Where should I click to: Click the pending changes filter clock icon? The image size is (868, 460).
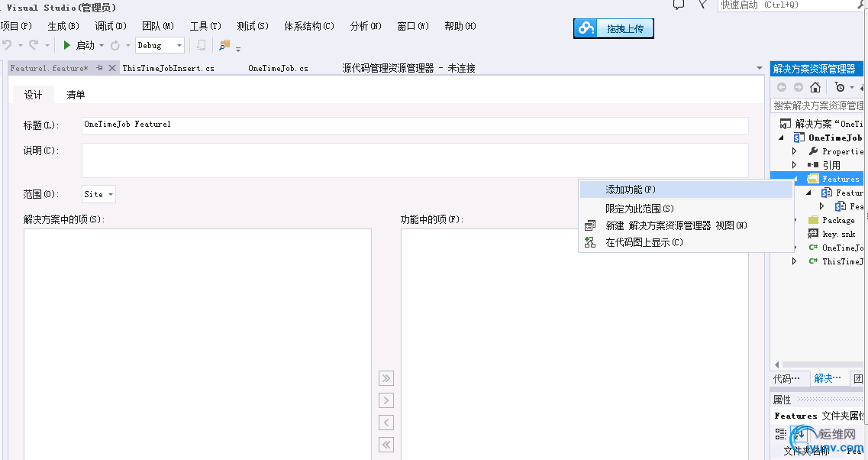pyautogui.click(x=840, y=87)
